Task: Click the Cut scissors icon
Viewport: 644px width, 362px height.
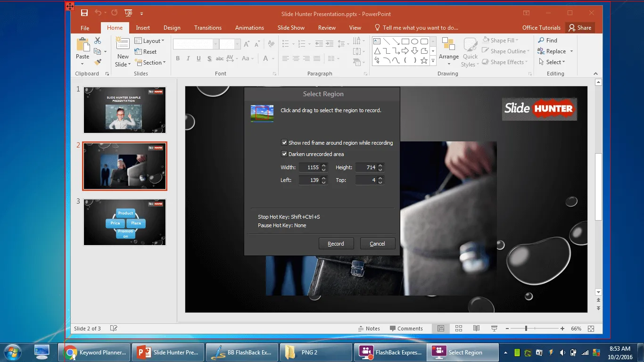Action: coord(98,41)
